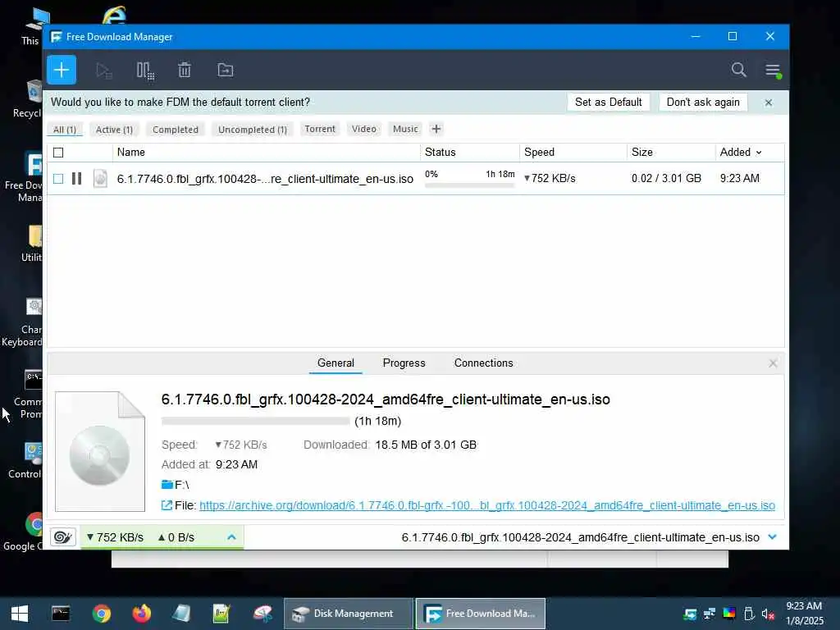The width and height of the screenshot is (840, 630).
Task: Select the iso file name in list row
Action: (265, 179)
